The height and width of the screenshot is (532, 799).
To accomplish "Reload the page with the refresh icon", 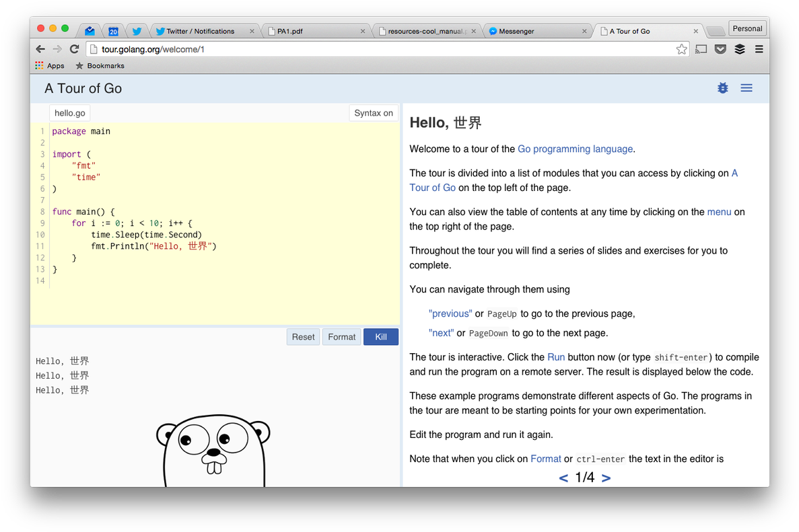I will tap(75, 49).
